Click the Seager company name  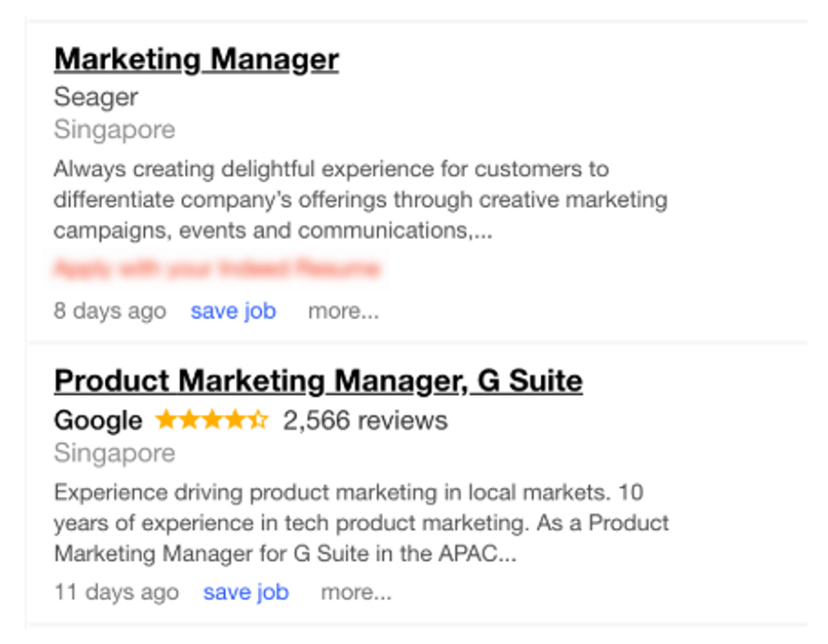(95, 97)
